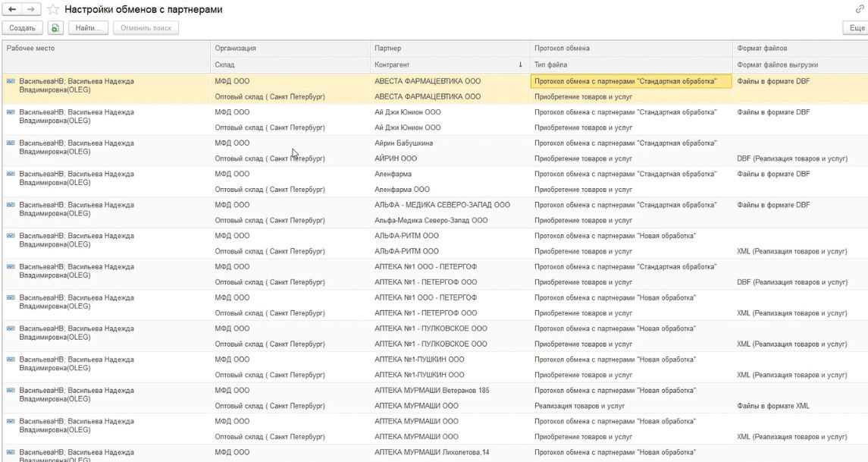Select highlighted "Стандартная обработка" protocol cell in first row
The height and width of the screenshot is (462, 868).
[631, 80]
